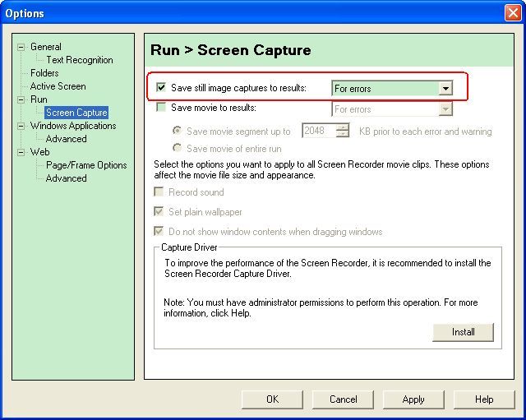Image resolution: width=526 pixels, height=420 pixels.
Task: Decrease movie segment KB with down arrow
Action: pyautogui.click(x=343, y=134)
